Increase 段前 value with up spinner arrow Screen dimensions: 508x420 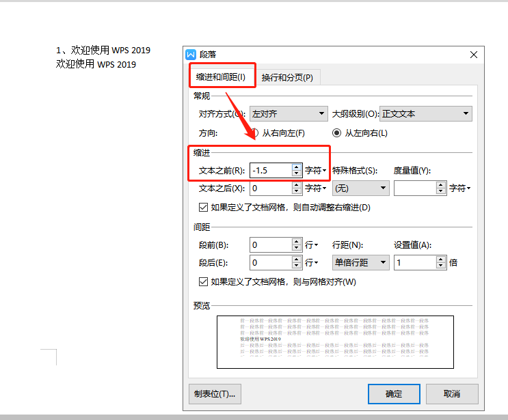[x=297, y=242]
